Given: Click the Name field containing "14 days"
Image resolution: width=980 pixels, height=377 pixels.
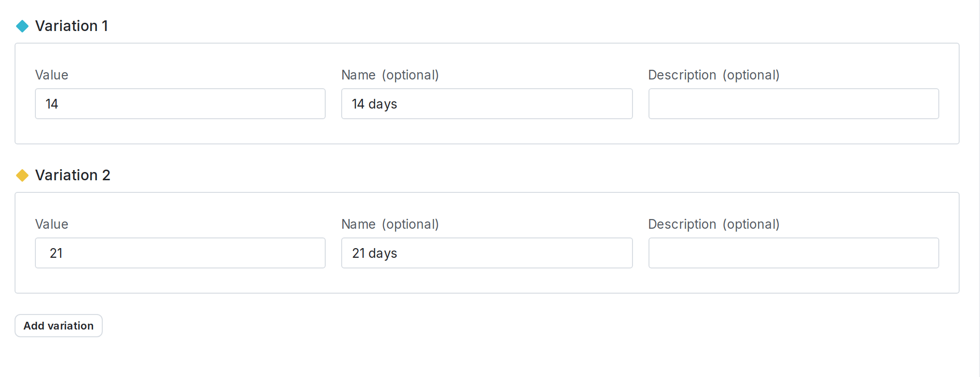Looking at the screenshot, I should [x=487, y=104].
